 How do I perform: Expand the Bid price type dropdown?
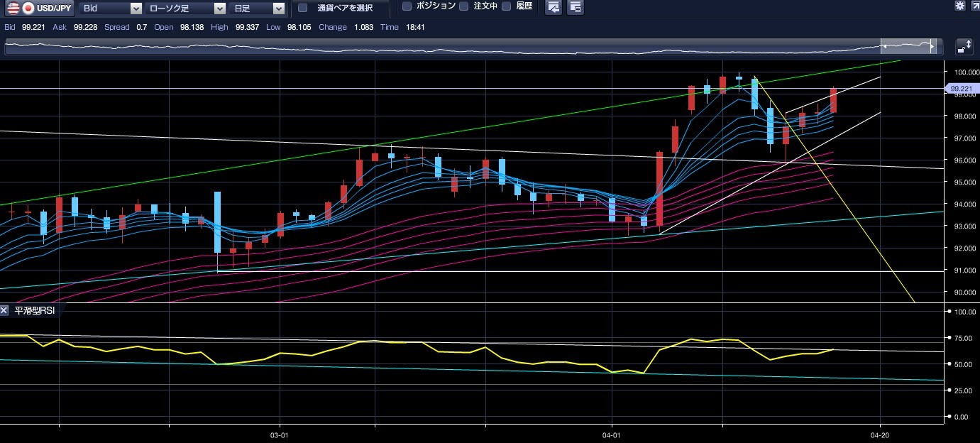[x=136, y=8]
